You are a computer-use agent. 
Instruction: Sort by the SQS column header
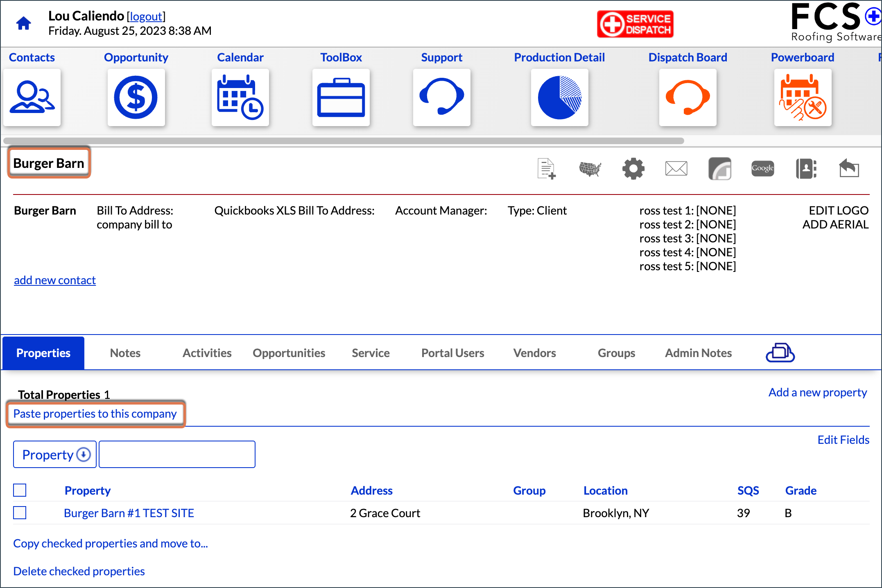748,491
